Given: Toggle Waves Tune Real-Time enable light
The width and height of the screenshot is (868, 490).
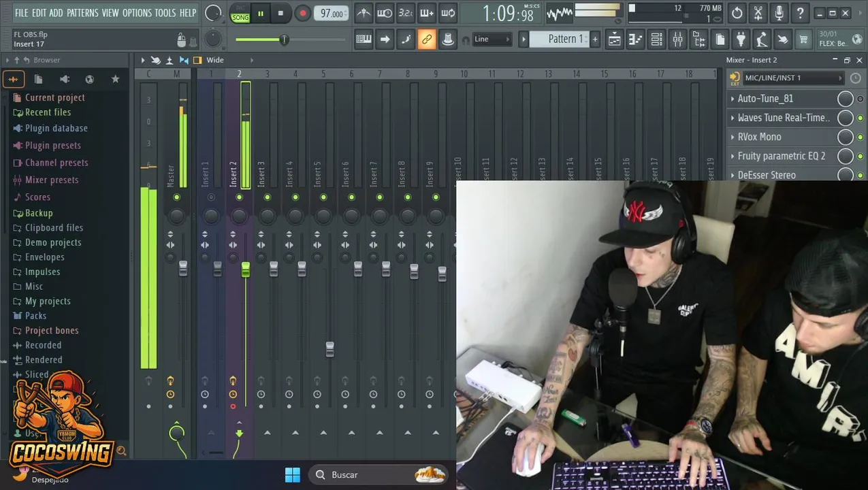Looking at the screenshot, I should (861, 118).
